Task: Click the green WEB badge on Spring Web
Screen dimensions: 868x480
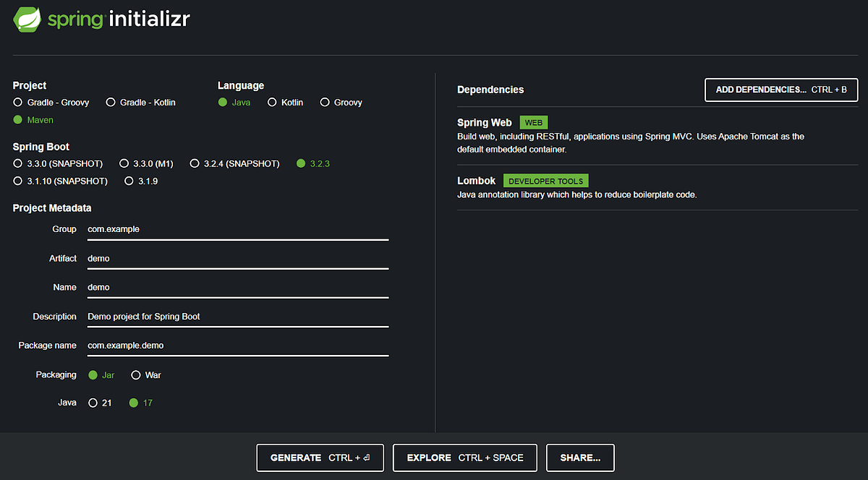Action: (533, 122)
